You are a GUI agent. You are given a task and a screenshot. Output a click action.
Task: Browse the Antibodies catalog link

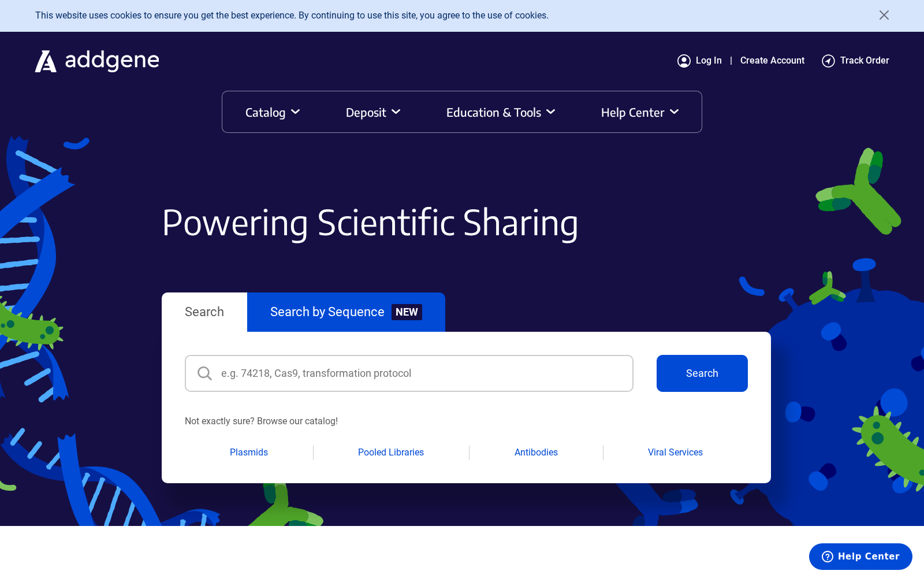[536, 453]
